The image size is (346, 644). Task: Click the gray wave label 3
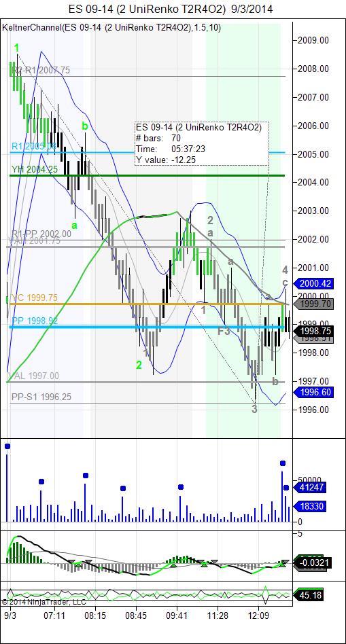tap(255, 409)
